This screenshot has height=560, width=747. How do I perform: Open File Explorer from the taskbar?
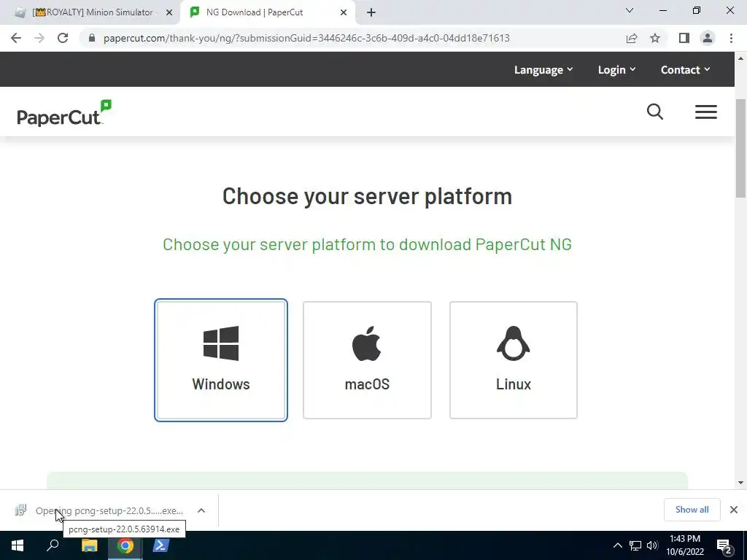pos(89,545)
